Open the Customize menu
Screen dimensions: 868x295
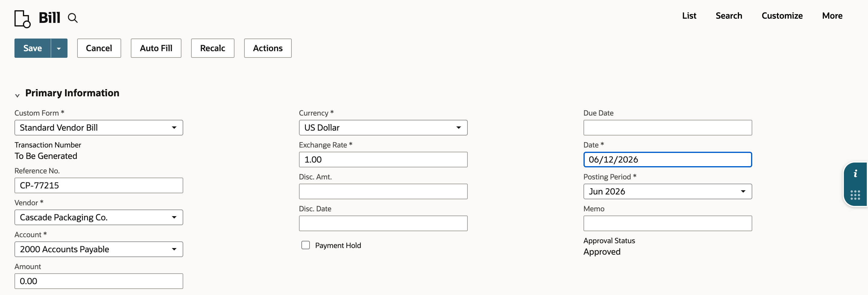tap(782, 16)
